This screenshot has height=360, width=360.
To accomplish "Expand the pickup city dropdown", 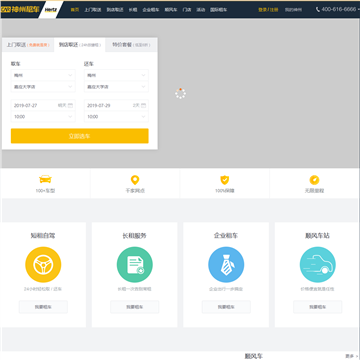I will (43, 75).
